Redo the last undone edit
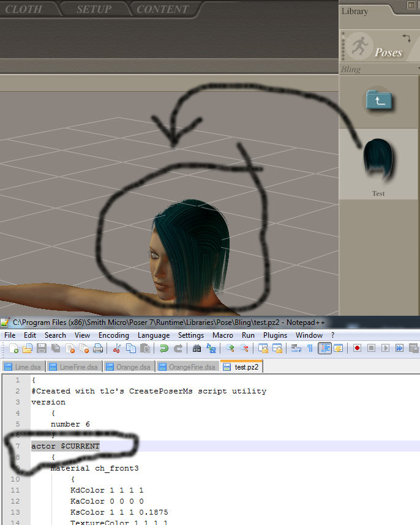 coord(178,349)
